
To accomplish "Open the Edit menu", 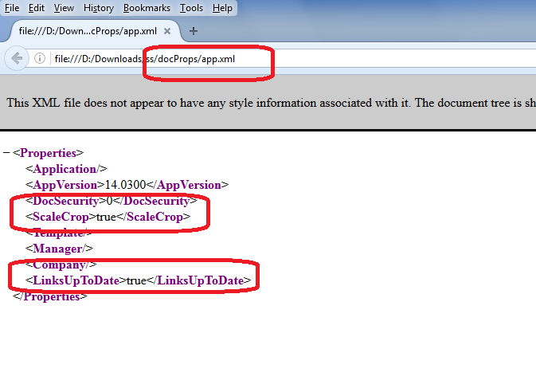I will tap(37, 8).
